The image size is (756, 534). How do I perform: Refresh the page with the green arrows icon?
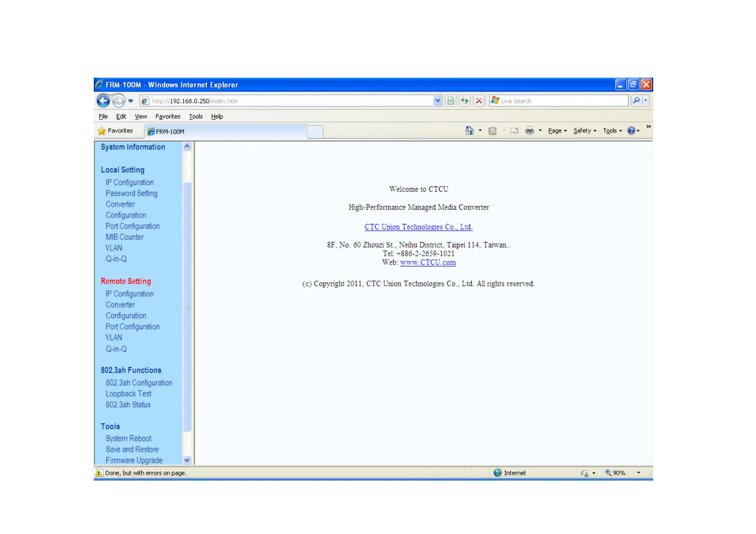tap(465, 101)
